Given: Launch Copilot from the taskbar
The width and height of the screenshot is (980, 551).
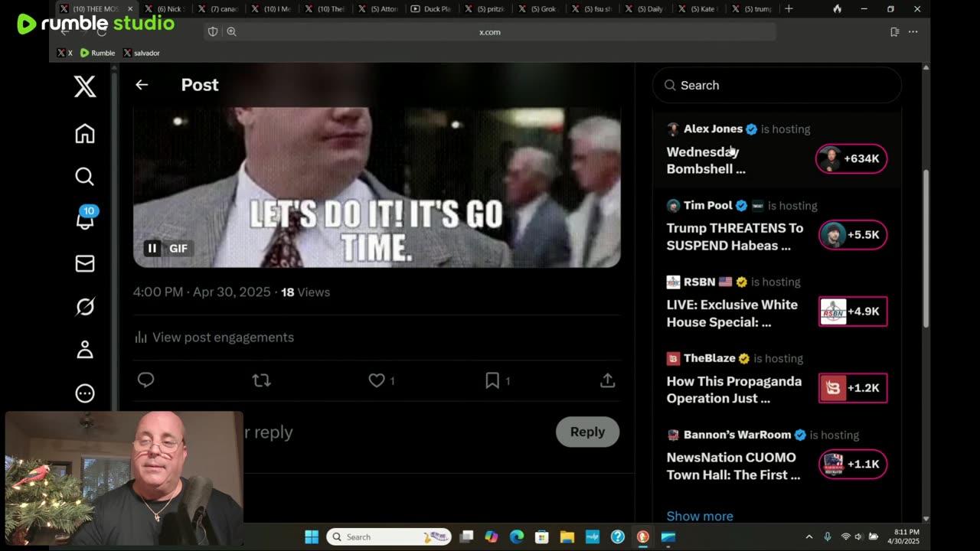Looking at the screenshot, I should pos(492,536).
